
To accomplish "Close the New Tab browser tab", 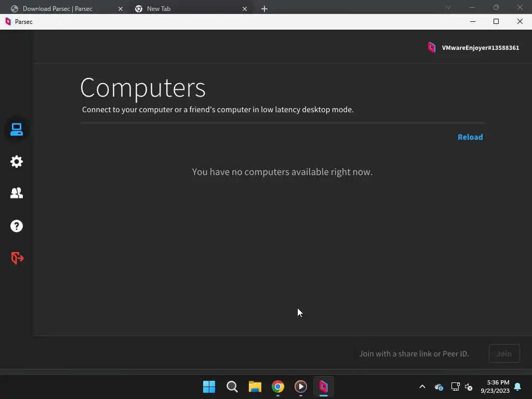I will [245, 9].
